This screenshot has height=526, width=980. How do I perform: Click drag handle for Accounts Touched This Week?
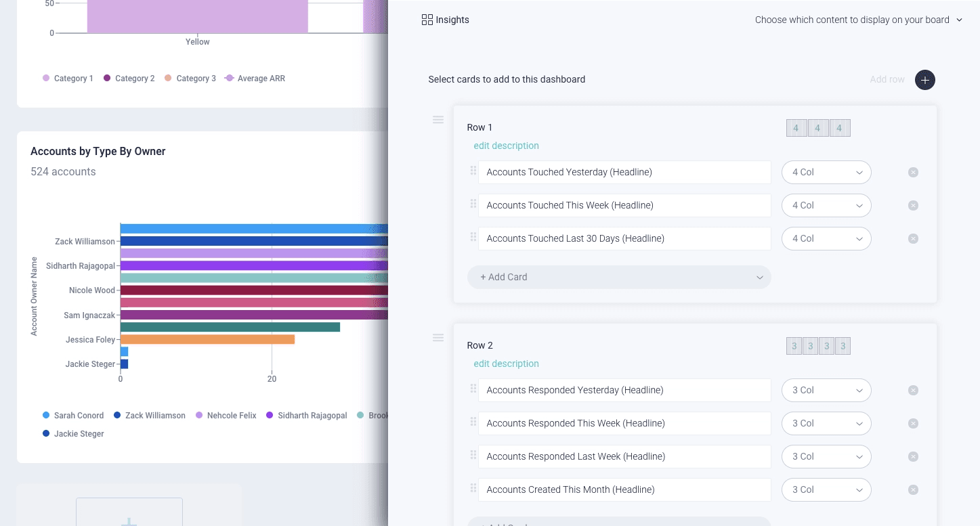tap(473, 204)
